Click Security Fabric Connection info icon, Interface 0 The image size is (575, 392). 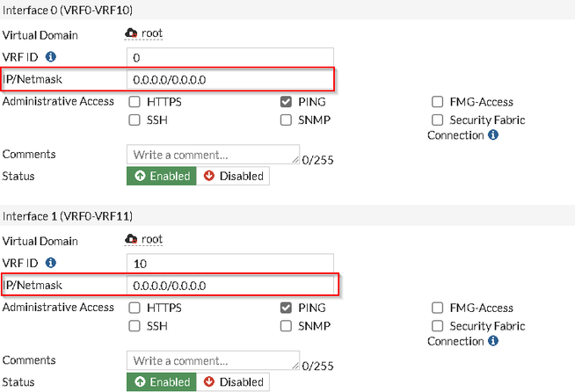(x=492, y=135)
